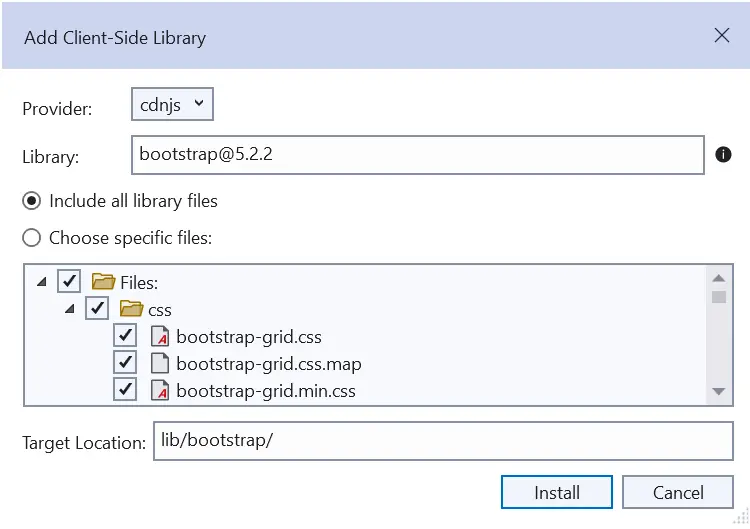This screenshot has height=529, width=750.
Task: Open the Provider cdnjs dropdown
Action: 172,104
